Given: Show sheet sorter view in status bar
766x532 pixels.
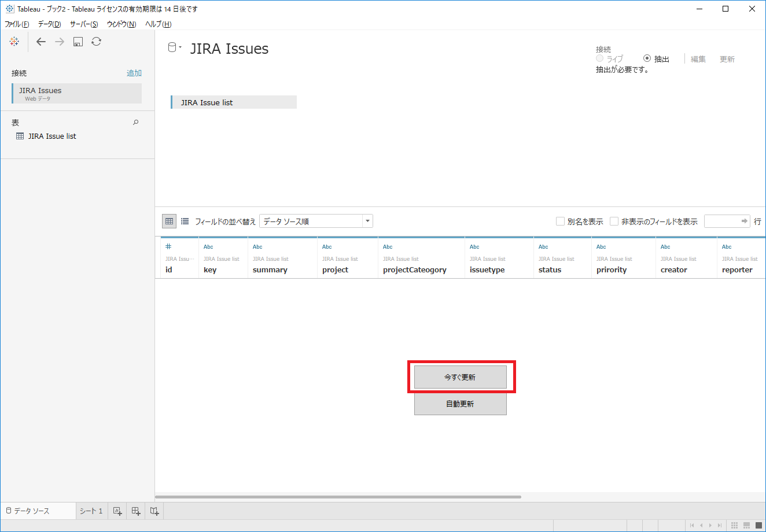Looking at the screenshot, I should (x=735, y=526).
